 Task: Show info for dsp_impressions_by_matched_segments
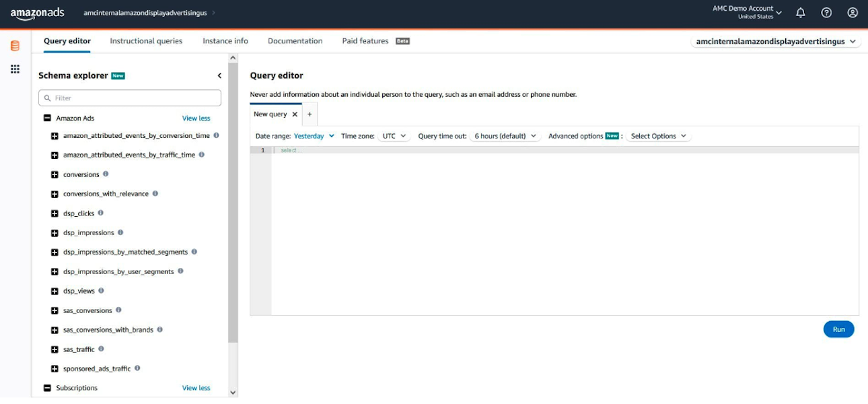click(194, 252)
